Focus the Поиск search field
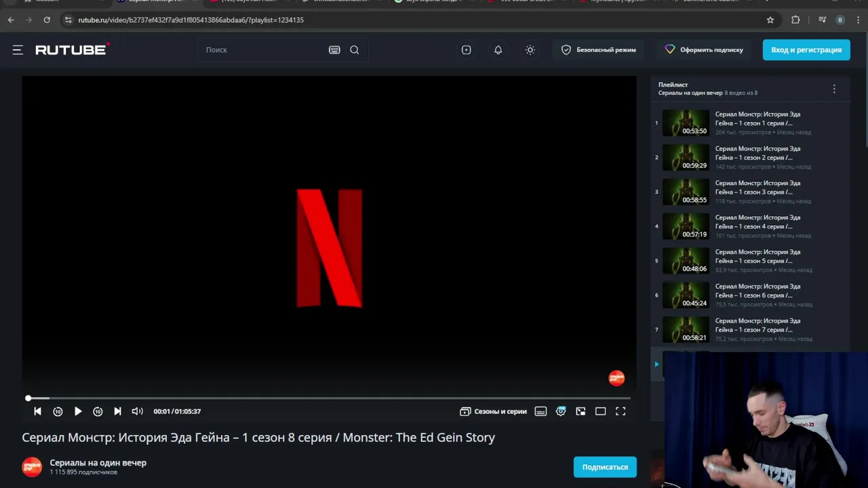 pyautogui.click(x=264, y=49)
